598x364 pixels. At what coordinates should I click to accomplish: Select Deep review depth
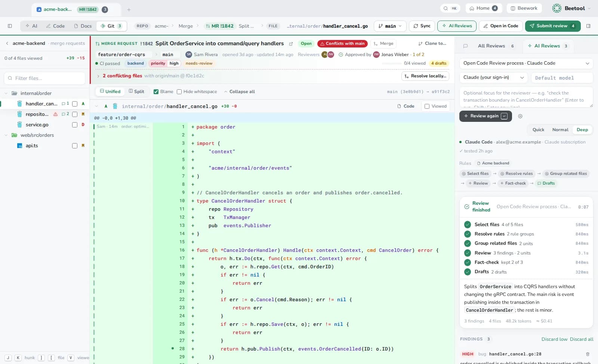point(582,130)
